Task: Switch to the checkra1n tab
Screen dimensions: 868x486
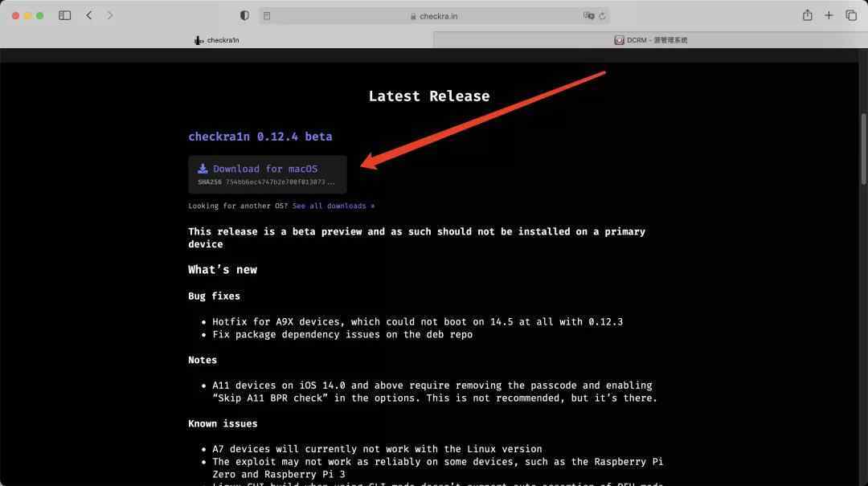Action: coord(216,40)
